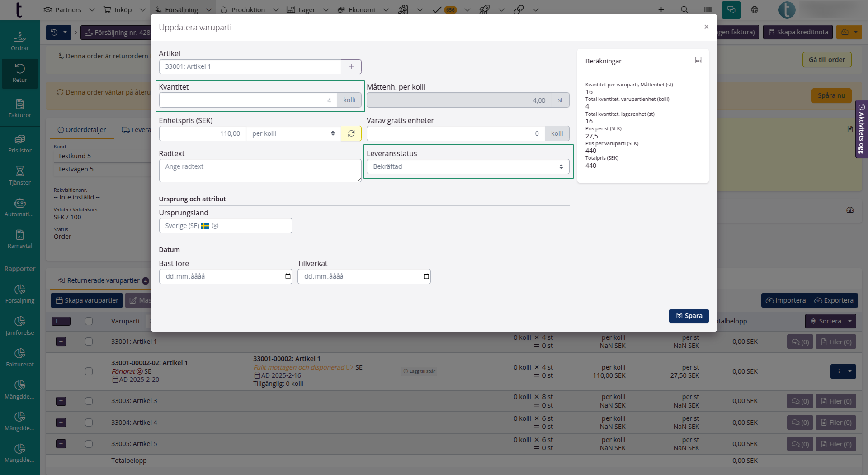Clear Sverige from the Ursprungsland field
The image size is (868, 475).
tap(215, 226)
